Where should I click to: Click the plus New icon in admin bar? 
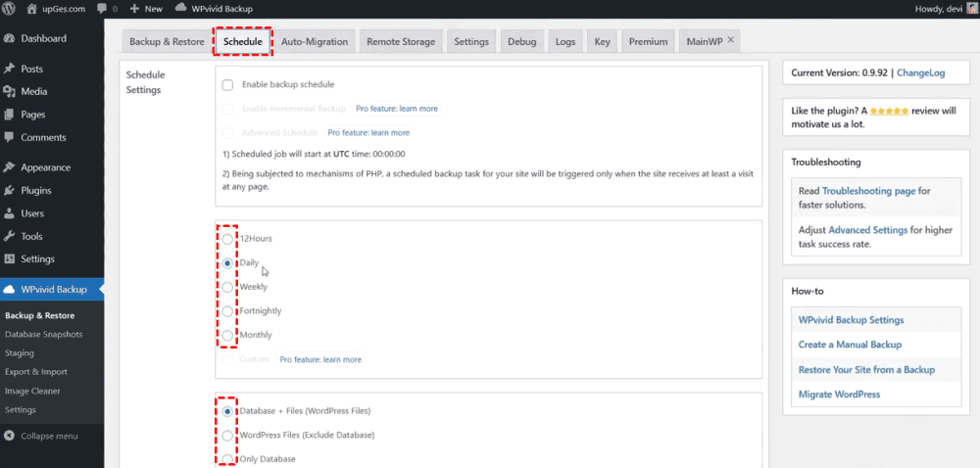click(134, 9)
